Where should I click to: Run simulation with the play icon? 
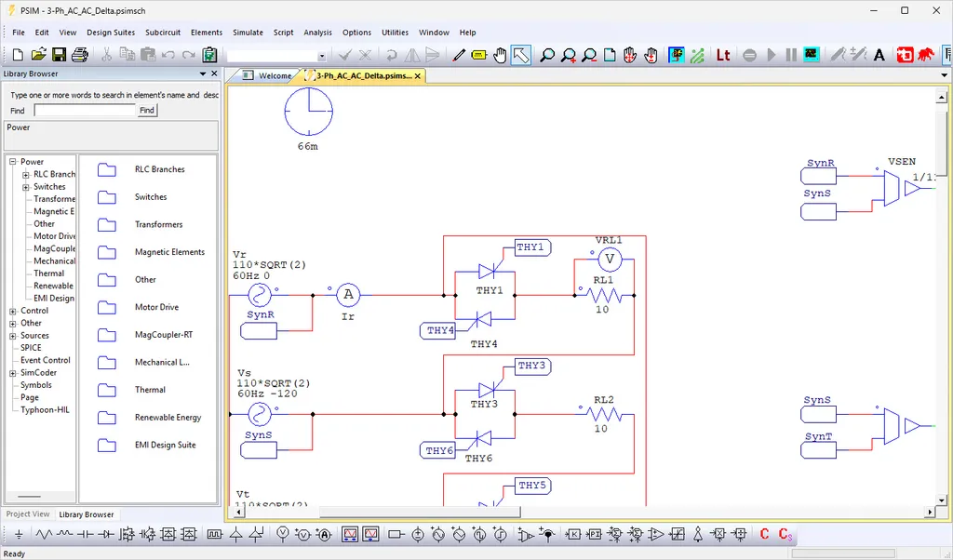coord(772,55)
